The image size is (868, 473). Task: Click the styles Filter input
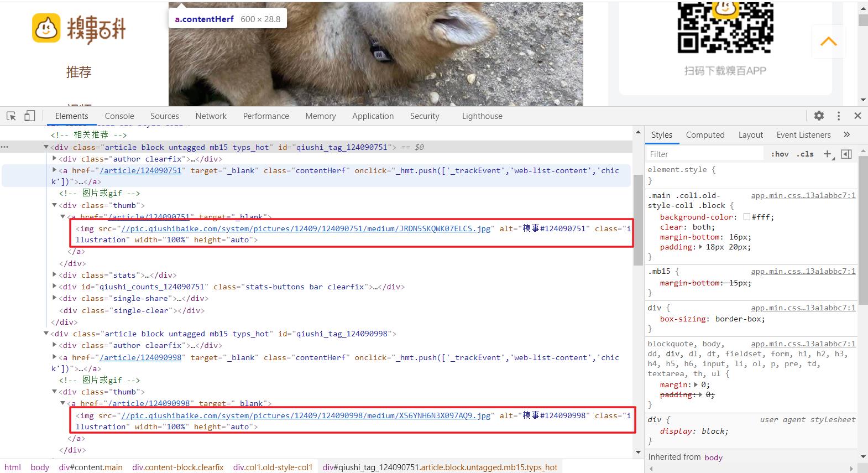706,154
